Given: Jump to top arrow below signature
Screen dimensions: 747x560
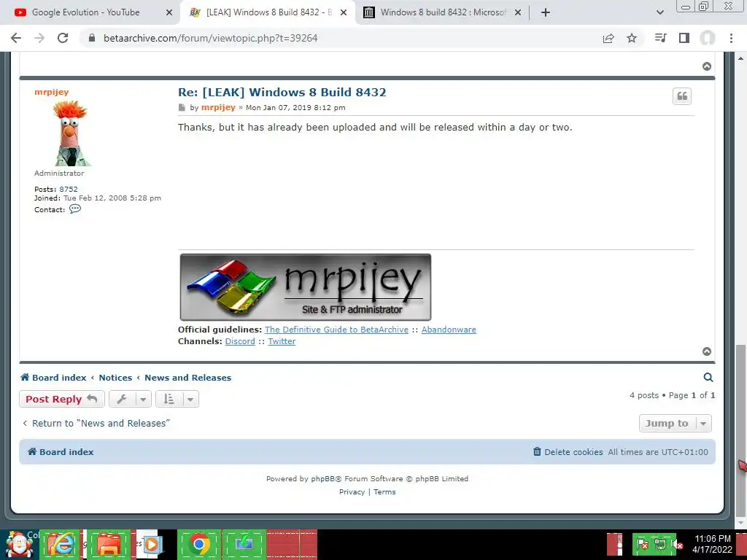Looking at the screenshot, I should [707, 351].
